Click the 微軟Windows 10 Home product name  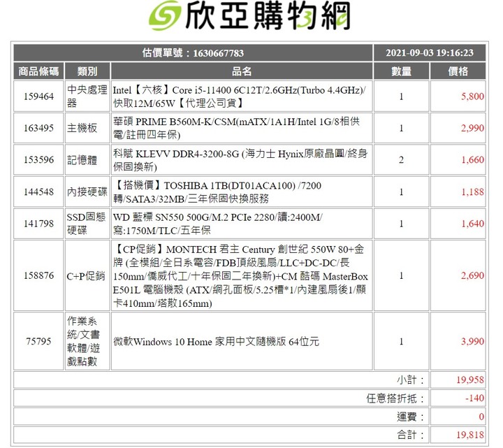point(216,342)
